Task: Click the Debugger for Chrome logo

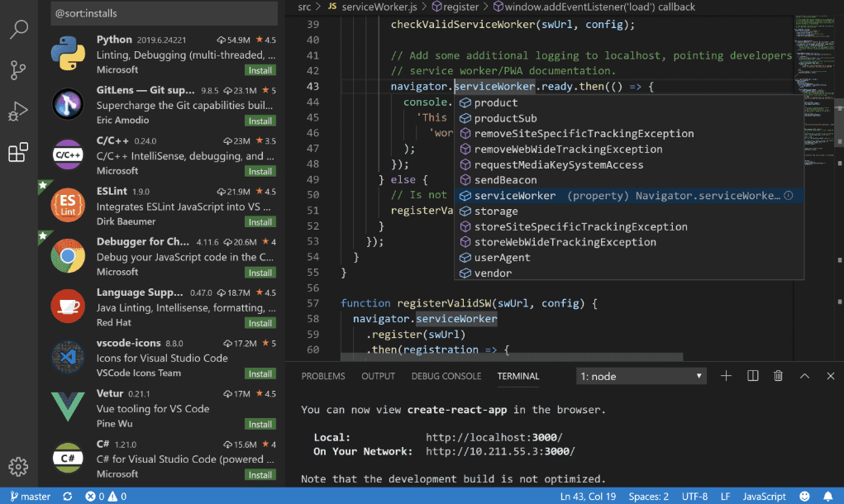Action: point(68,255)
